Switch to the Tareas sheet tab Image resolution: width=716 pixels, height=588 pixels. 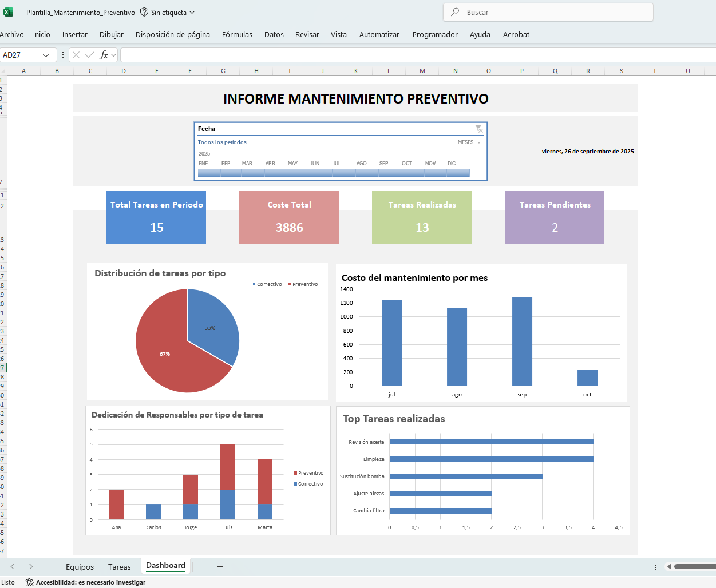(119, 566)
